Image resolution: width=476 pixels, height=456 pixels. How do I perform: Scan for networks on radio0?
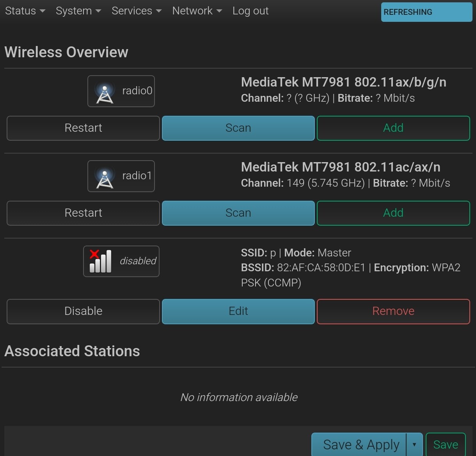tap(238, 128)
